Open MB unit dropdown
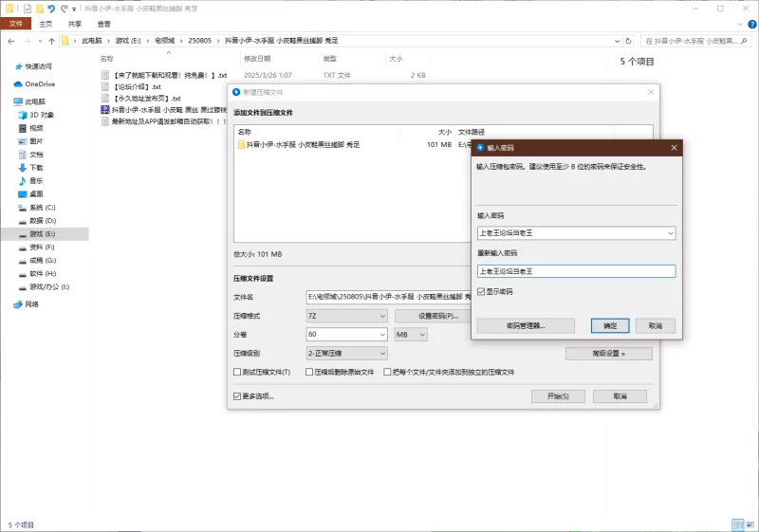The image size is (759, 532). (x=411, y=334)
